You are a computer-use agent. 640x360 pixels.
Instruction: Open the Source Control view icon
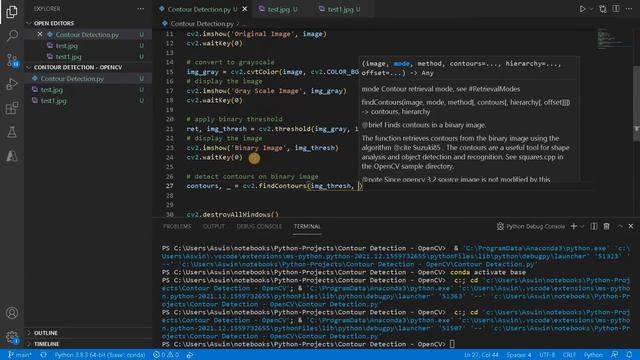[x=12, y=60]
